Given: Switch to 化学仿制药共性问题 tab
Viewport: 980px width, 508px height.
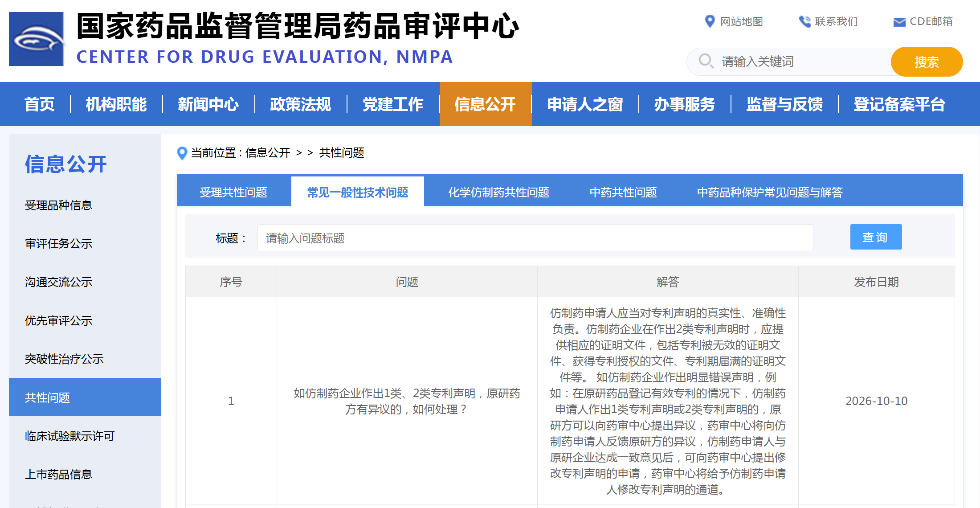Looking at the screenshot, I should point(498,192).
